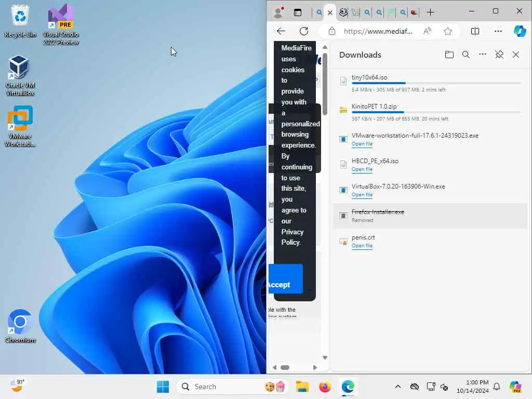
Task: Open More options in Downloads panel
Action: point(483,54)
